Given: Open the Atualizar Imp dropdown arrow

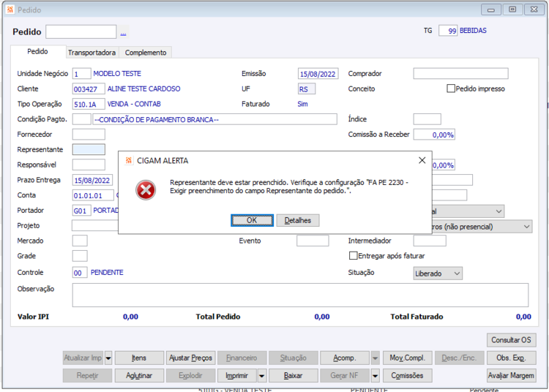Looking at the screenshot, I should [x=108, y=358].
